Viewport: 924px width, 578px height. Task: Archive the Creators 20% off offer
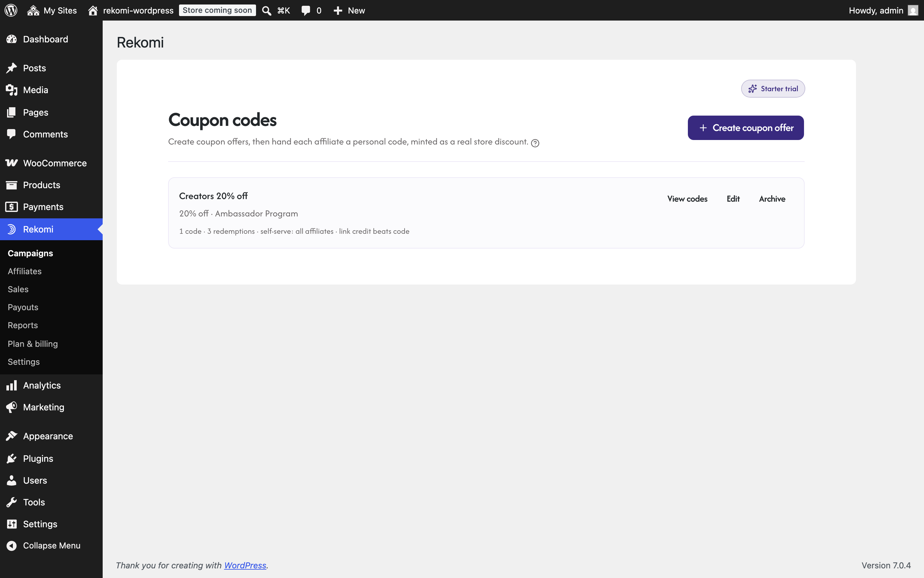click(x=772, y=199)
